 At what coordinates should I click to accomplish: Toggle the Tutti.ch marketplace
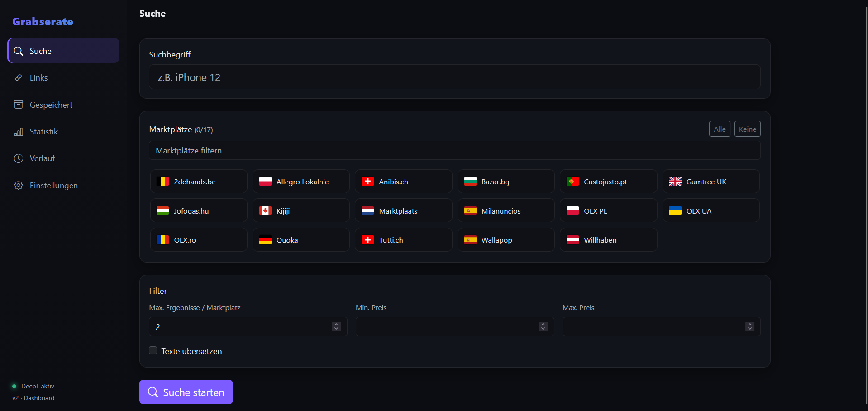click(x=403, y=240)
